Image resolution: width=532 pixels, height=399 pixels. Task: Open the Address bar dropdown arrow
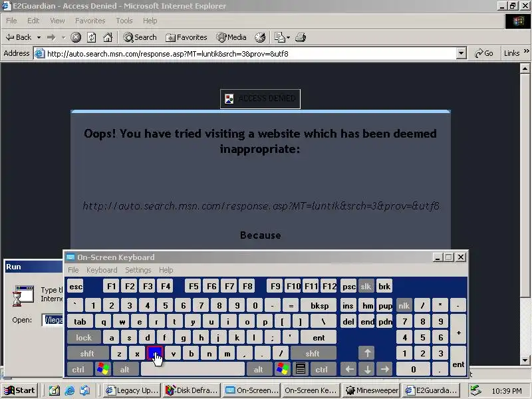(461, 53)
